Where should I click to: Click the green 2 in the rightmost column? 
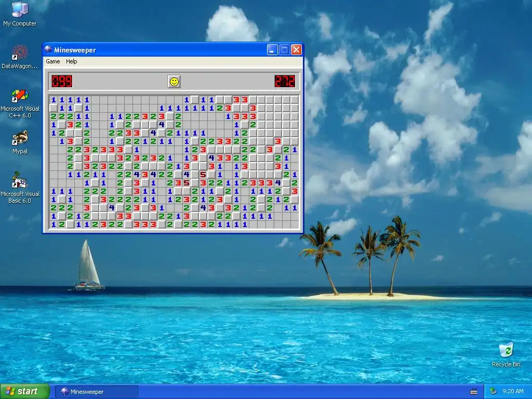(x=295, y=183)
